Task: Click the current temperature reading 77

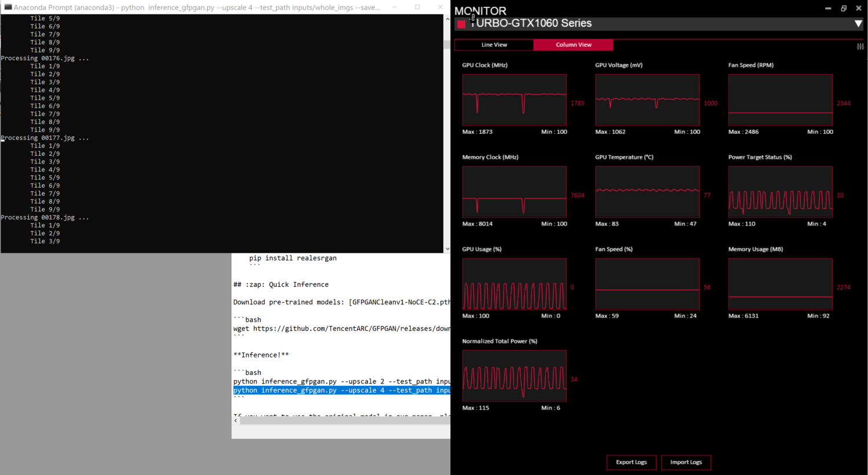Action: [707, 196]
